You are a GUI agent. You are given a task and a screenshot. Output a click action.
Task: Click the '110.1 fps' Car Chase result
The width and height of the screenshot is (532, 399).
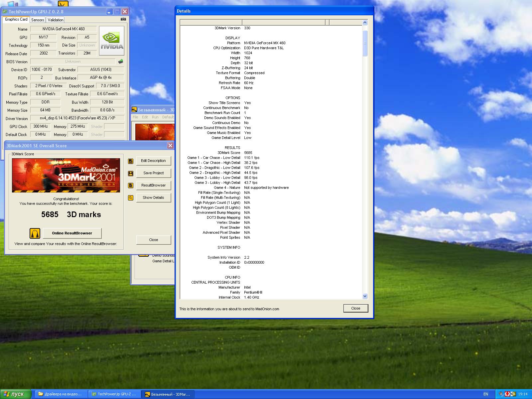[x=252, y=158]
